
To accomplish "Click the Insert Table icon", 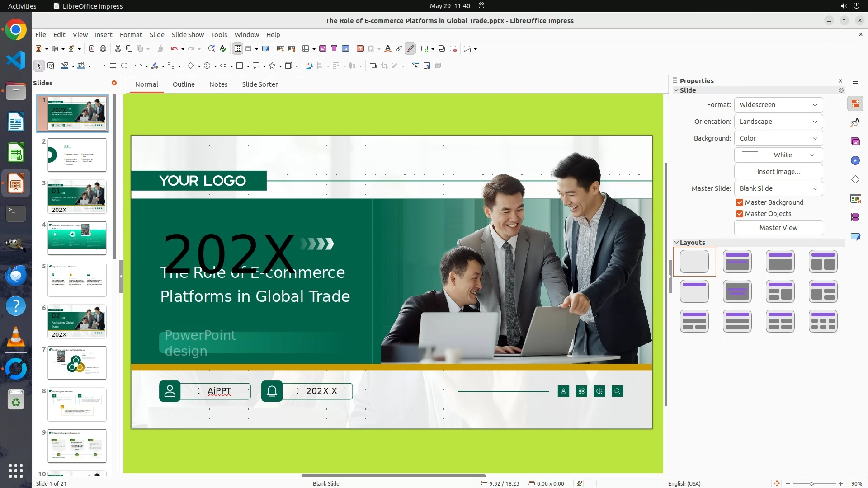I will (x=306, y=49).
